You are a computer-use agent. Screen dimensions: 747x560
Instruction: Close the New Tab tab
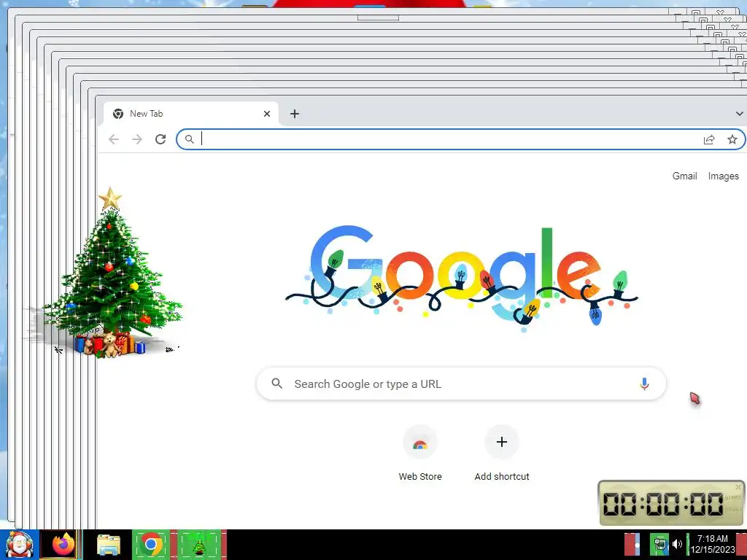[267, 114]
